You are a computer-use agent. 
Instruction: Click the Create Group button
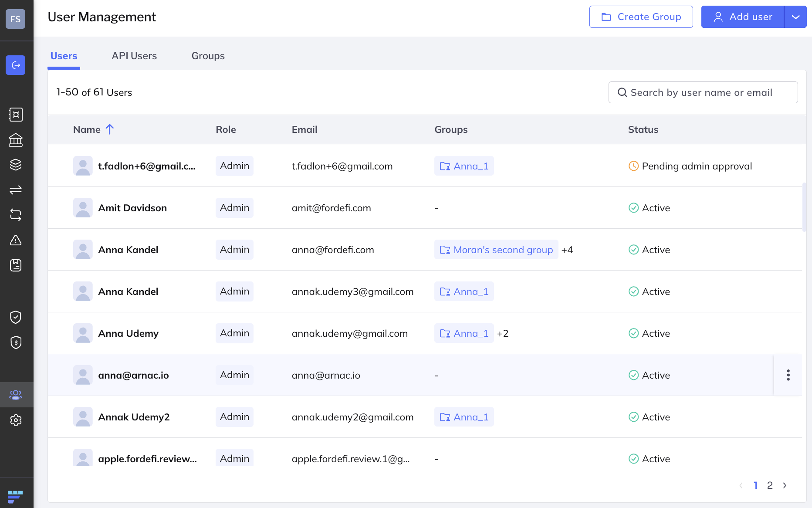[641, 17]
